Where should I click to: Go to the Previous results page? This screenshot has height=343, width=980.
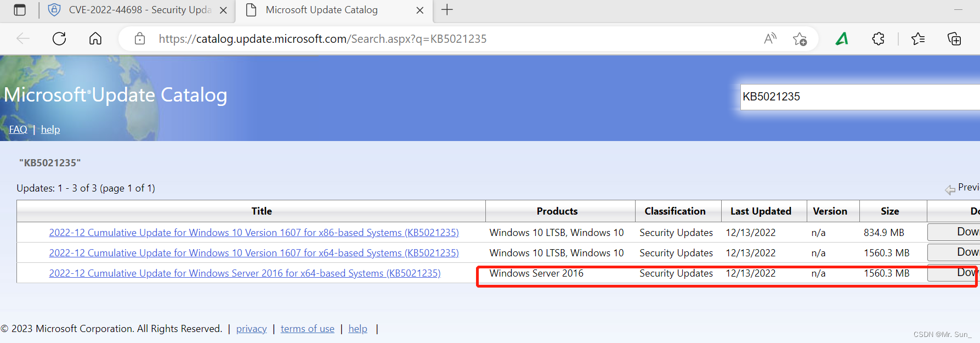pyautogui.click(x=962, y=188)
